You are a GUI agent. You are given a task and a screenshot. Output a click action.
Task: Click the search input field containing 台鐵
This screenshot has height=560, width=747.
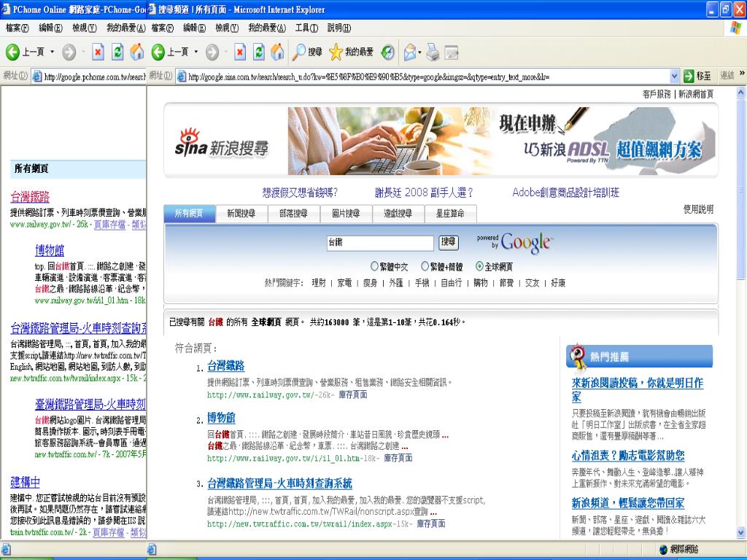click(x=380, y=243)
